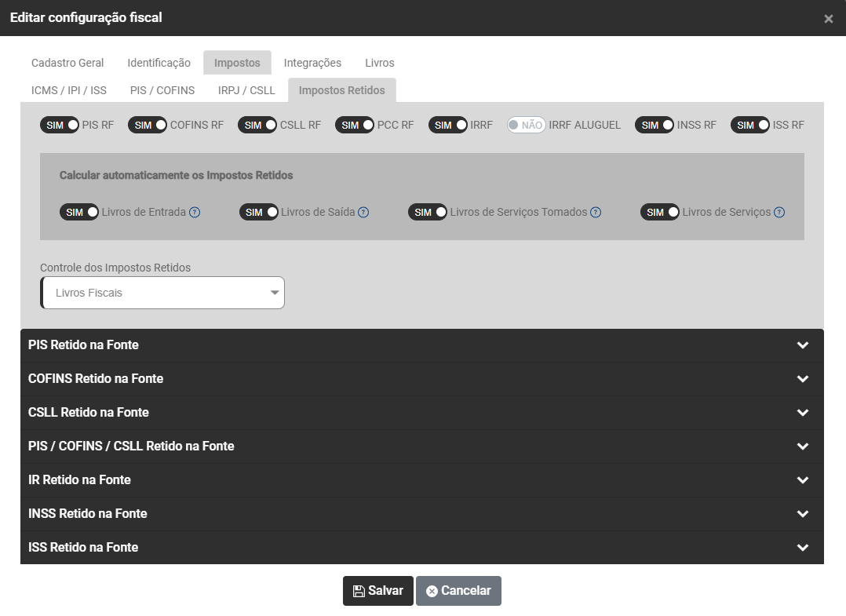This screenshot has height=616, width=846.
Task: Click help icon next to Livros de Entrada
Action: click(x=195, y=212)
